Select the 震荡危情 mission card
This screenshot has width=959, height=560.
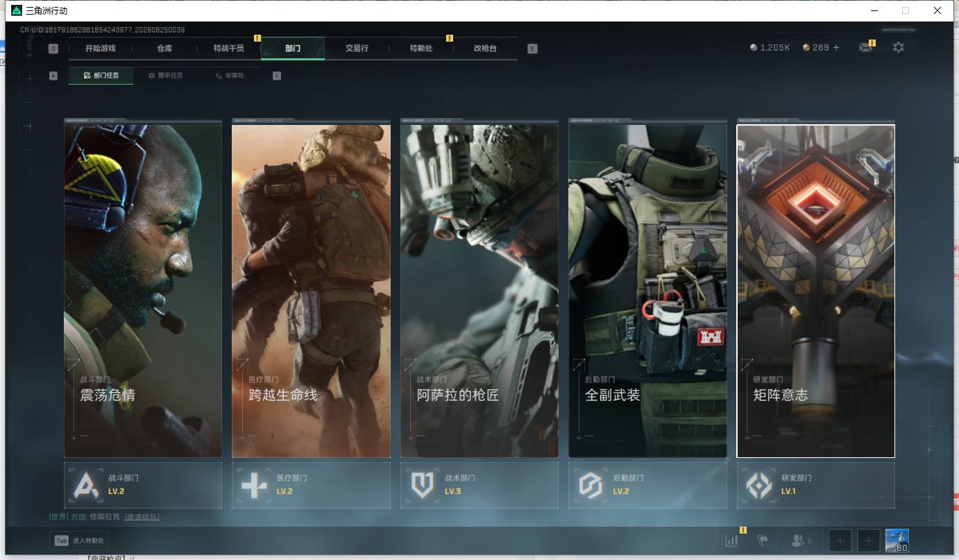(143, 291)
